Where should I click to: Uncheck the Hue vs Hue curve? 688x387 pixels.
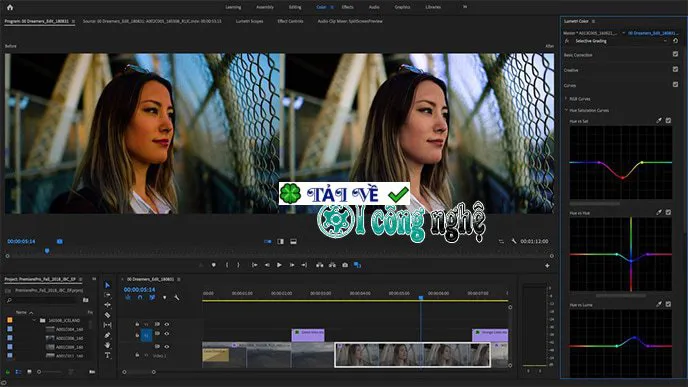pos(668,212)
